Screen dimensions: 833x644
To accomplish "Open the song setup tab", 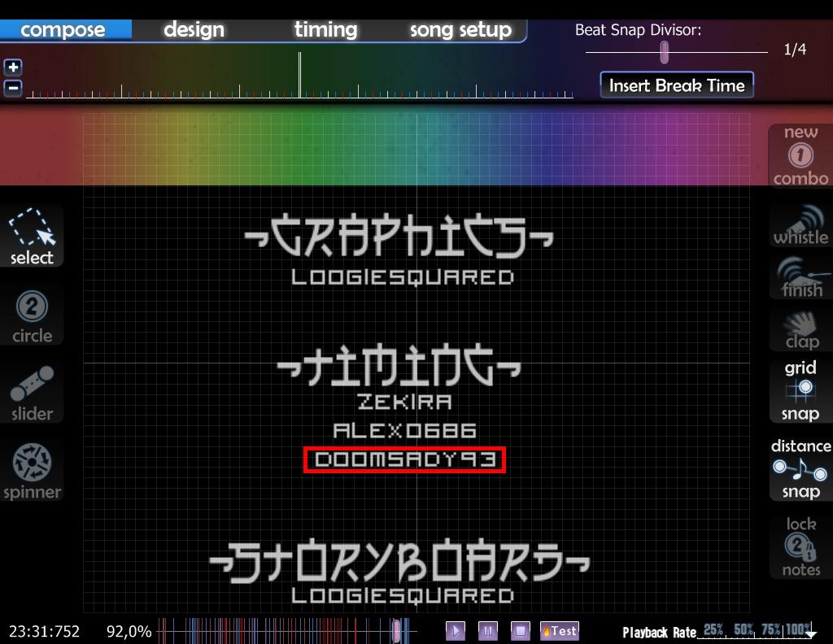I will (460, 30).
